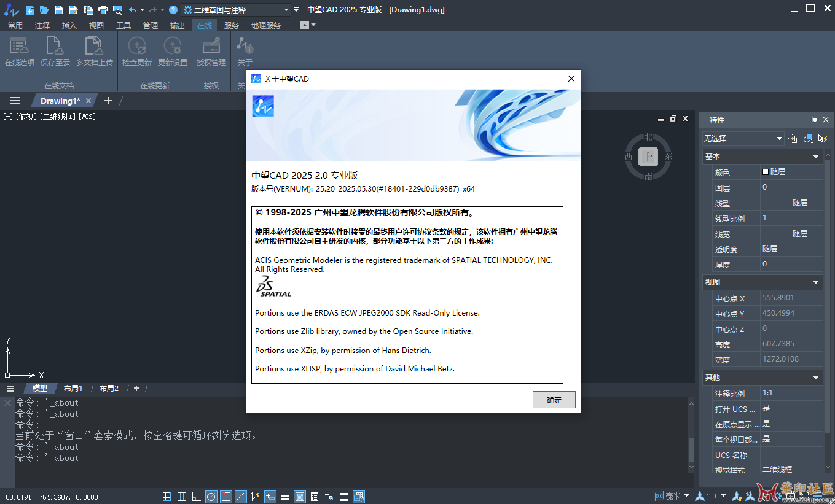This screenshot has height=504, width=835.
Task: Toggle ortho mode icon in status bar
Action: [x=197, y=497]
